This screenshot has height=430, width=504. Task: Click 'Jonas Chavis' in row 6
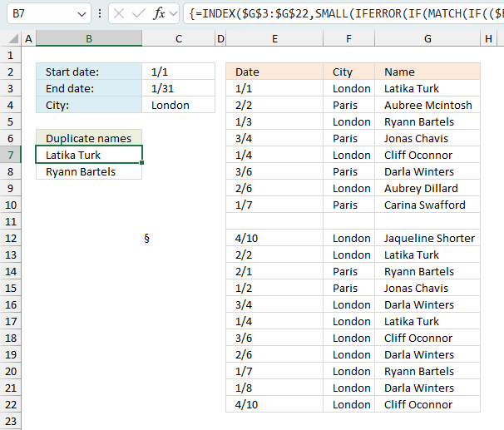(x=427, y=138)
